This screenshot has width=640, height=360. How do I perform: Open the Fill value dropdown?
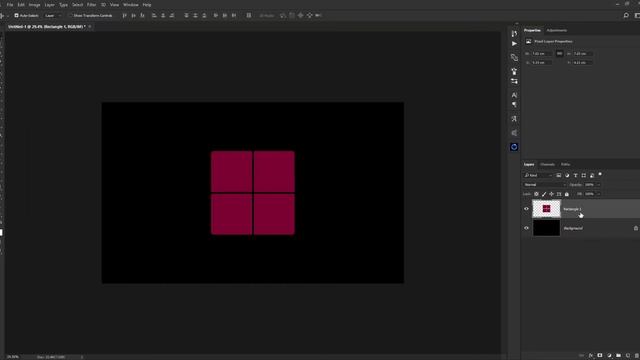pos(598,194)
